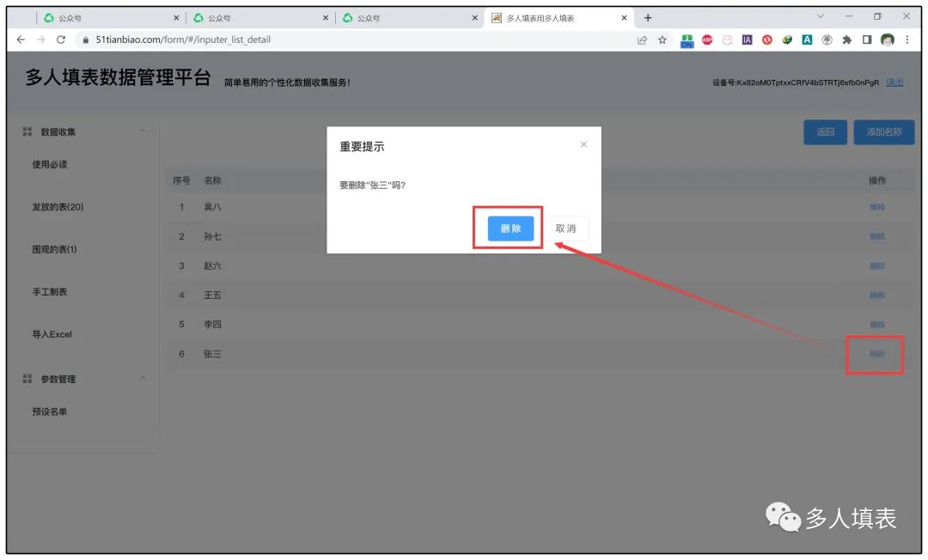The image size is (928, 560).
Task: Click the delete link for 孙七
Action: click(x=877, y=236)
